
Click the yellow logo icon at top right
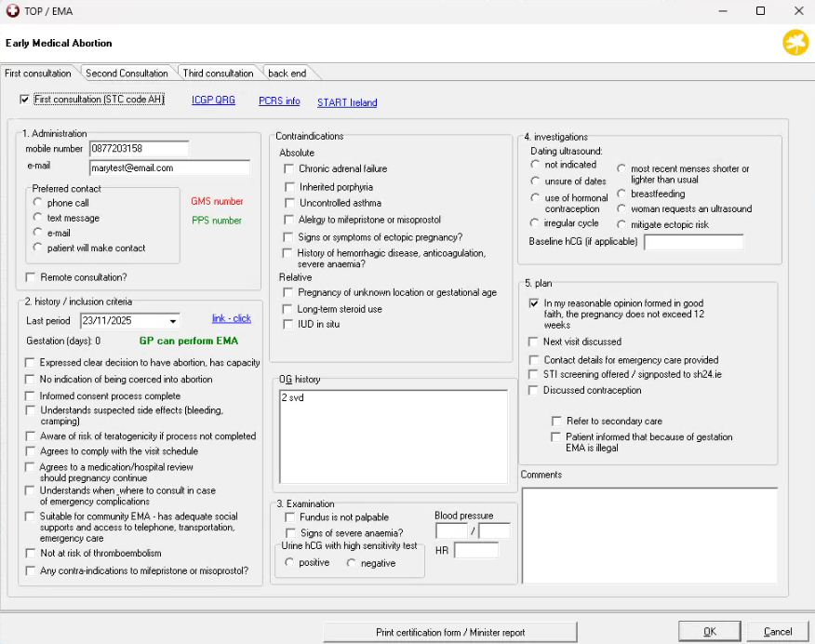[795, 43]
